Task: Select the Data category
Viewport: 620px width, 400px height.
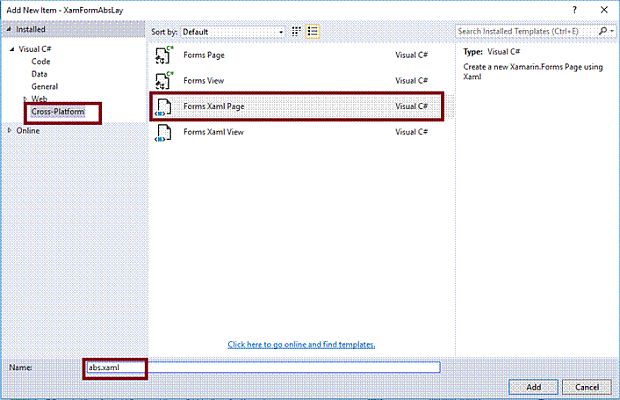Action: (x=39, y=74)
